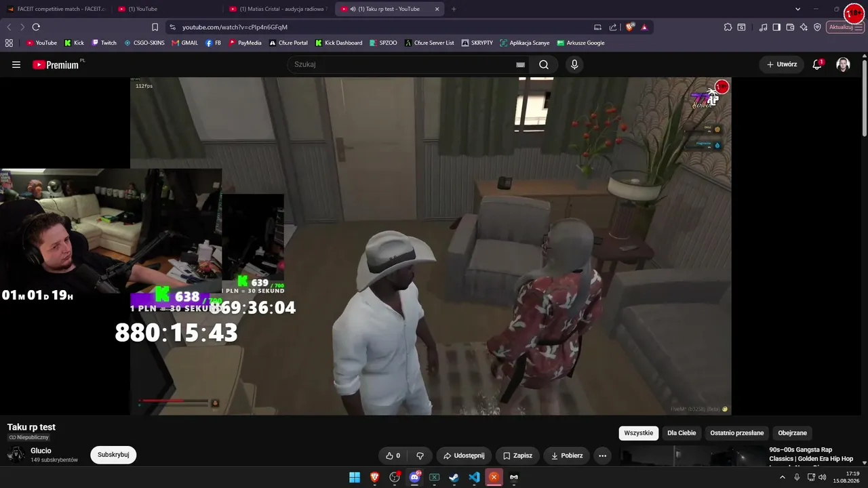Select the Wszystkie filter chip

click(638, 433)
